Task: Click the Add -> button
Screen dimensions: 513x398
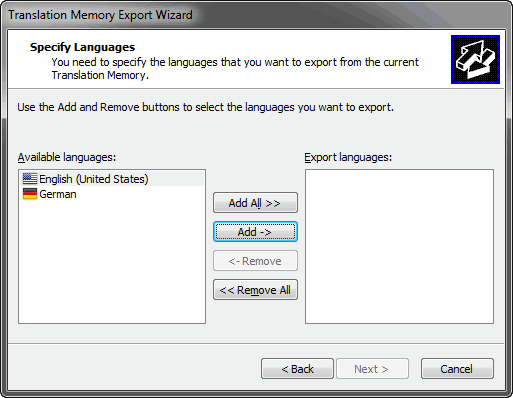Action: pos(255,232)
